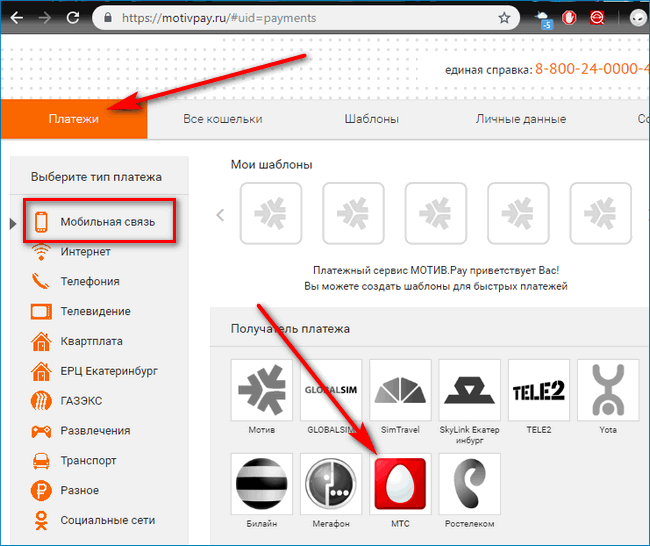Choose the ГАЗЭКС round icon
Image resolution: width=650 pixels, height=546 pixels.
pyautogui.click(x=41, y=401)
